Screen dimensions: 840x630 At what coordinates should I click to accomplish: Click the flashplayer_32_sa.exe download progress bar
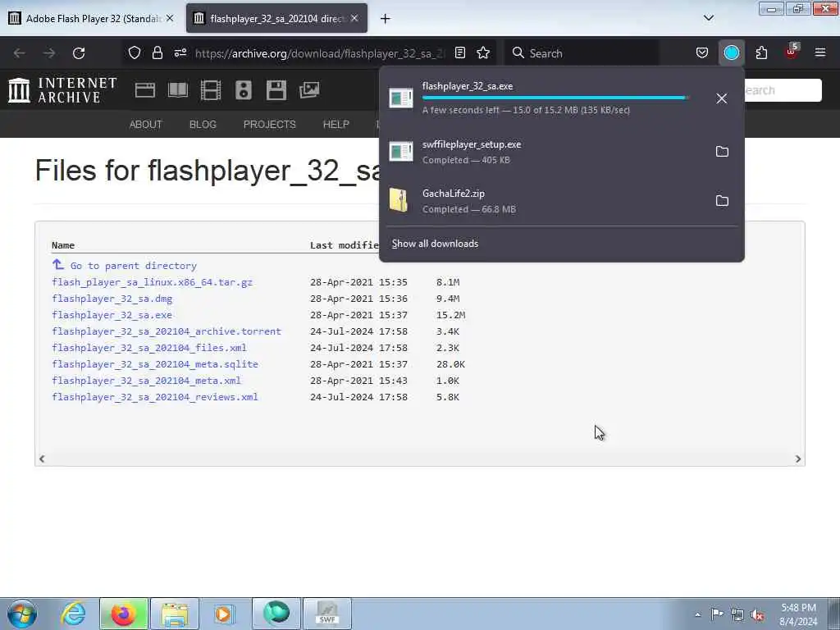pos(555,98)
